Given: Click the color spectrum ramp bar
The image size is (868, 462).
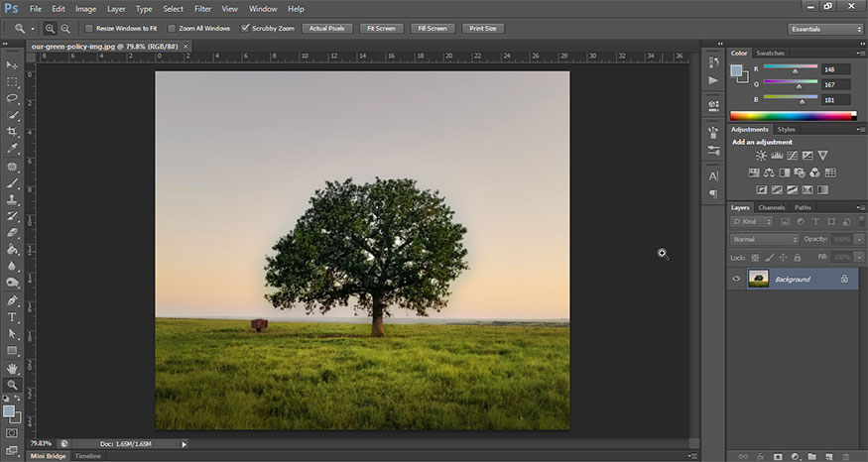Looking at the screenshot, I should pos(793,115).
